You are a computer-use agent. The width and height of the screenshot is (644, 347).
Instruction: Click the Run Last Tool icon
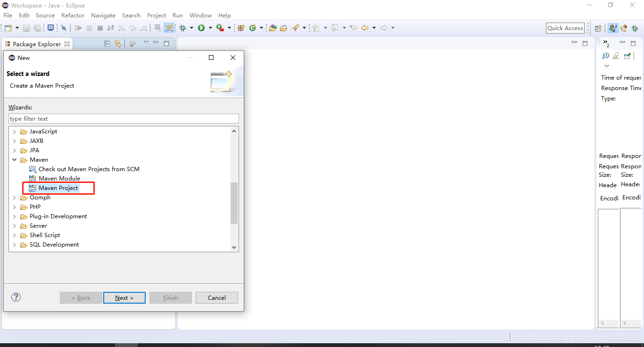tap(220, 28)
